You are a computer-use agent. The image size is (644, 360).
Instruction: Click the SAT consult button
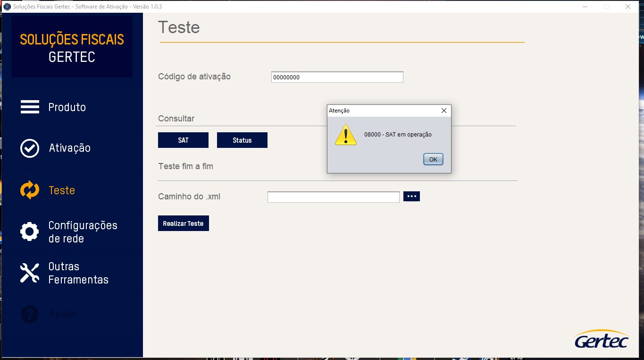point(183,140)
